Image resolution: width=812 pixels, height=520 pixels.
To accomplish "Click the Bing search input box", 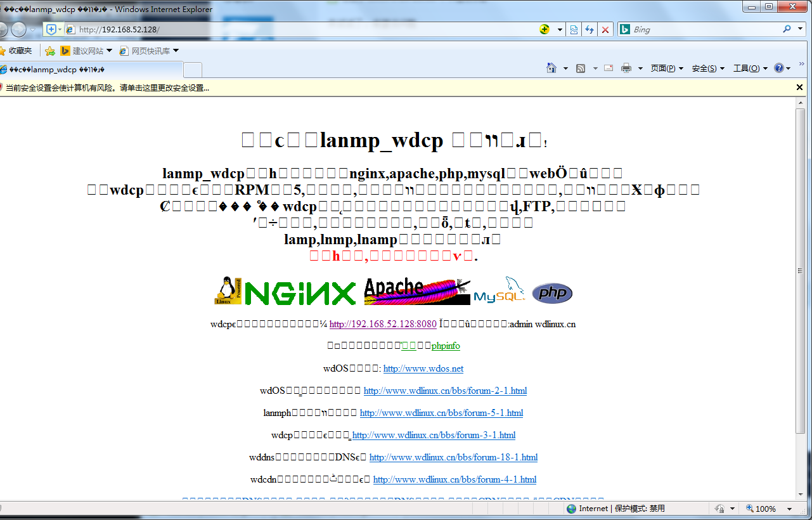I will click(705, 29).
